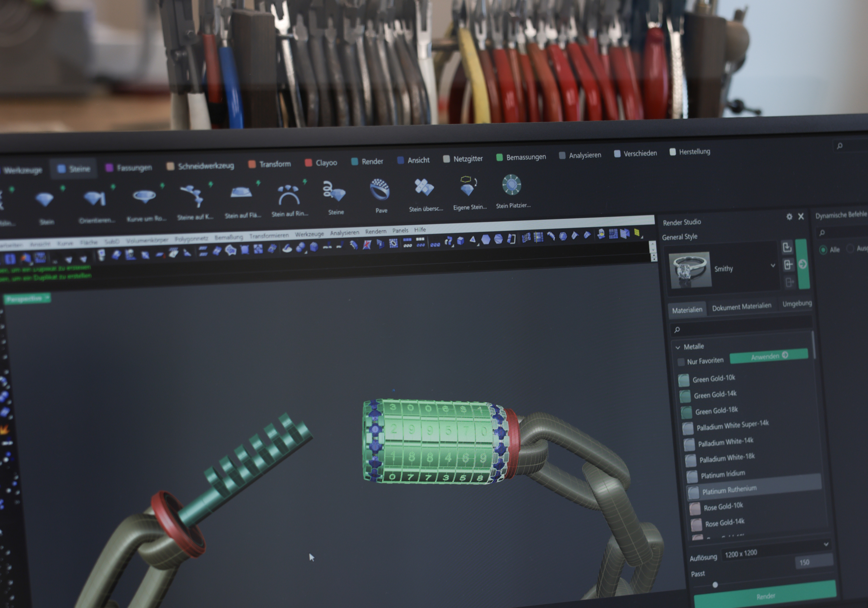Click the Anwenden button
The width and height of the screenshot is (868, 608).
click(768, 356)
